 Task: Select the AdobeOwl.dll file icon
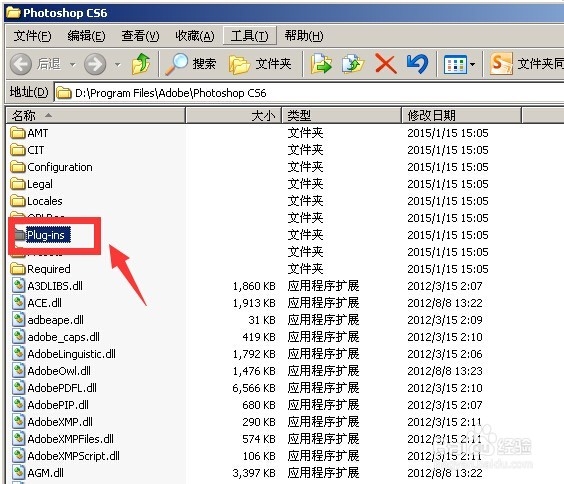pos(18,371)
